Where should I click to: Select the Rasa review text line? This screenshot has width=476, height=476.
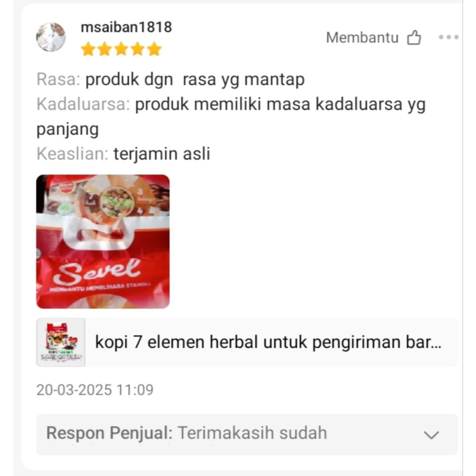(x=171, y=80)
